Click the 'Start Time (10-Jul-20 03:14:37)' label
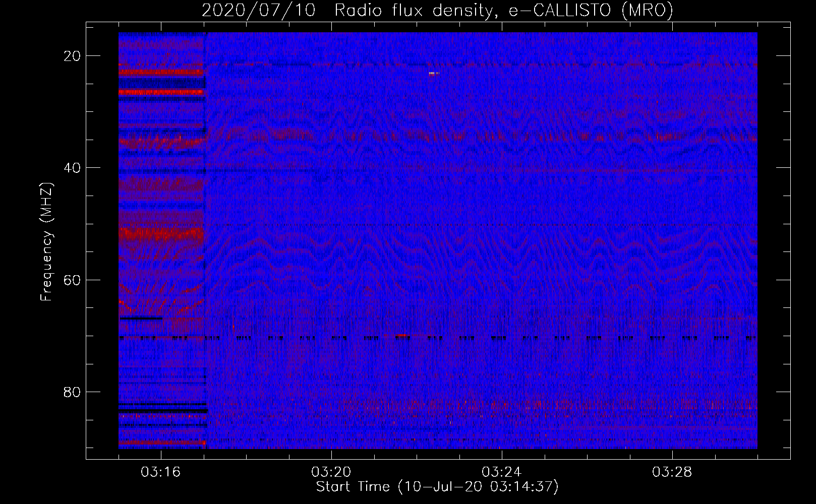This screenshot has height=504, width=816. click(x=437, y=487)
